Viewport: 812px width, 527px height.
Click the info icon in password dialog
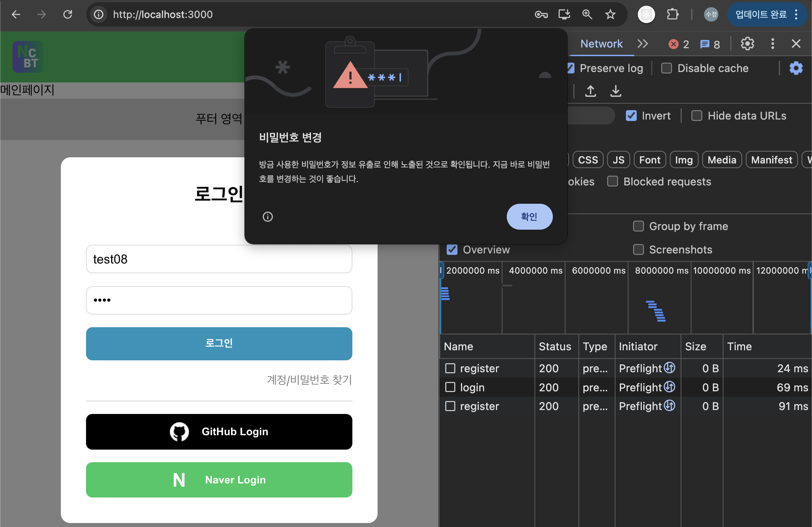[x=267, y=217]
